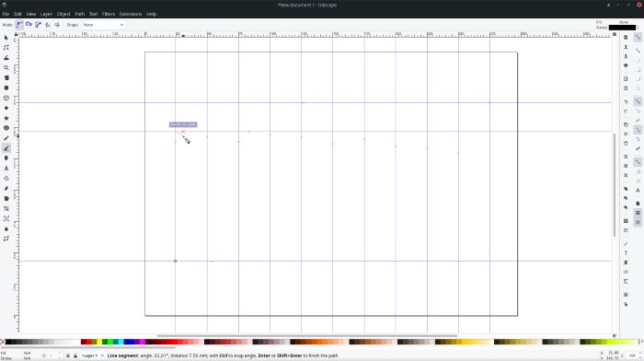Pick the cyan palette swatch
Screen dimensions: 644x361
[x=121, y=342]
